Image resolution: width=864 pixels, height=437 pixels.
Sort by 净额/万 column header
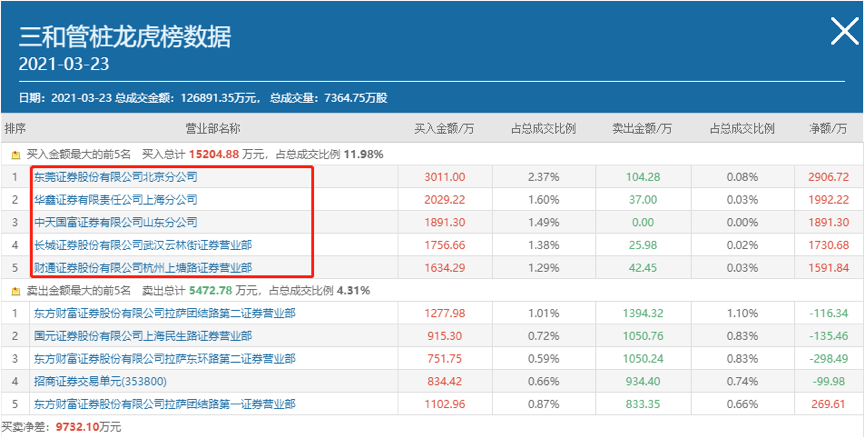point(828,129)
